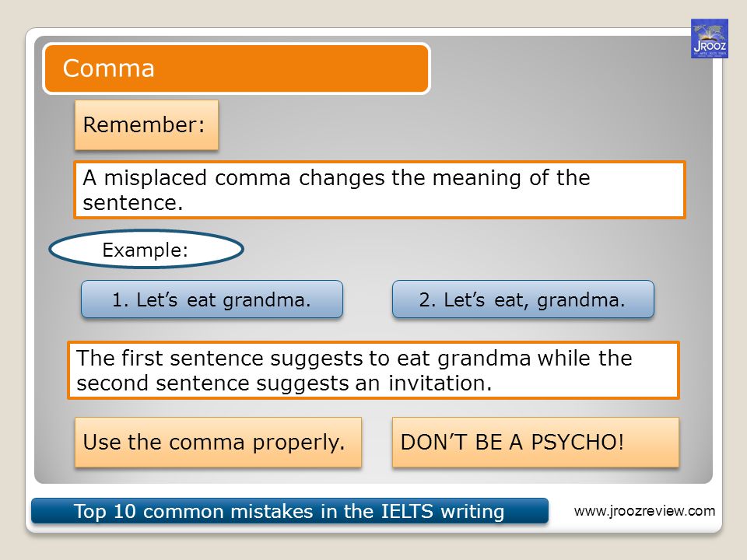
Task: Click the first sentence suggests explanation box
Action: pos(373,370)
